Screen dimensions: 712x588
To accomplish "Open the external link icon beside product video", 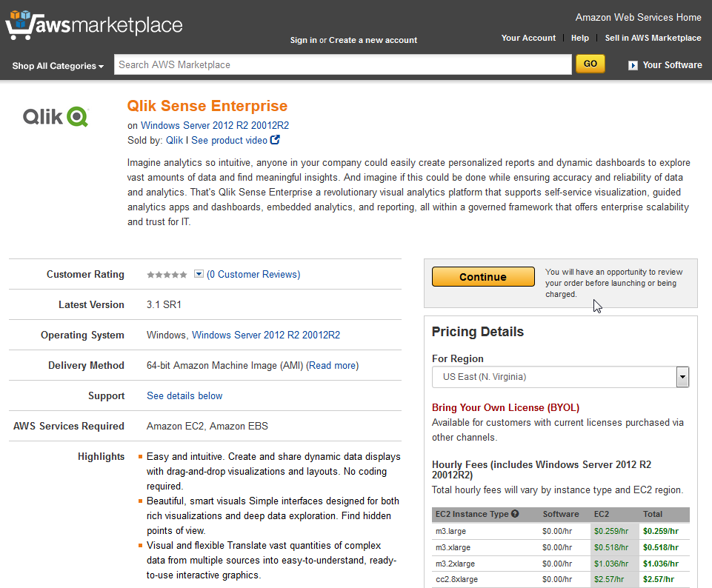I will pos(275,140).
